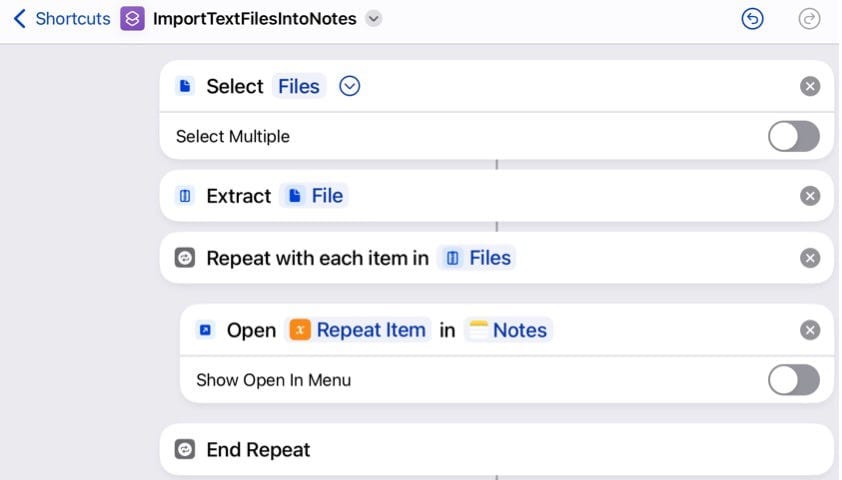Click the Extract action archive icon
This screenshot has width=842, height=480.
coord(185,196)
